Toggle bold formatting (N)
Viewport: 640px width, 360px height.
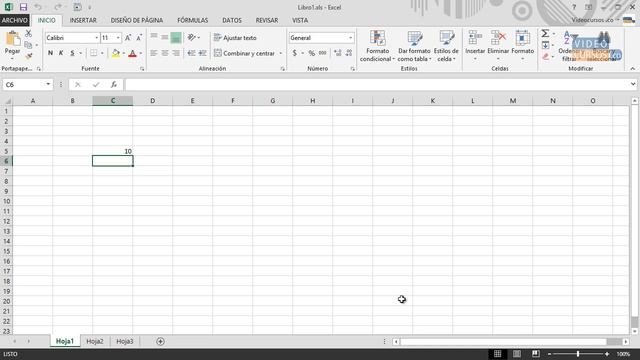pyautogui.click(x=50, y=53)
